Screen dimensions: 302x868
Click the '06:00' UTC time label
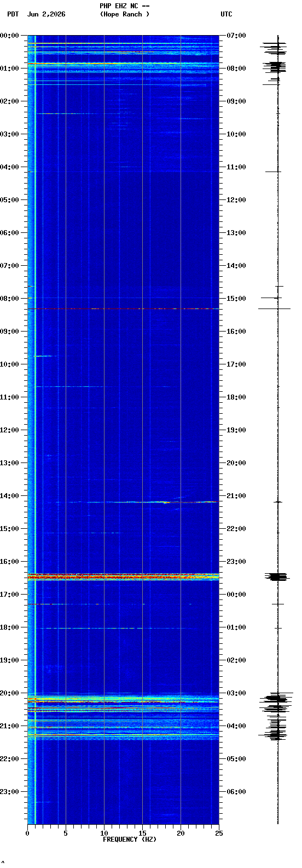coord(236,792)
